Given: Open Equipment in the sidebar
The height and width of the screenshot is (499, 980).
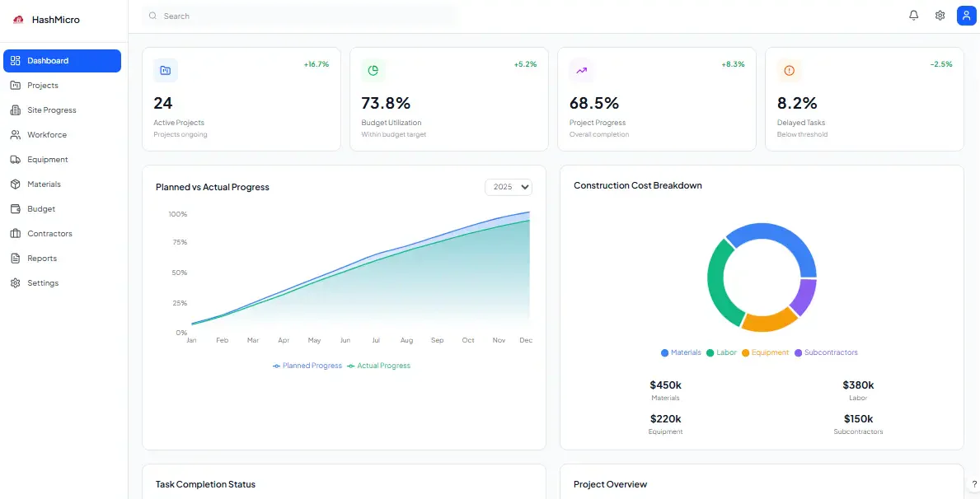Looking at the screenshot, I should click(62, 159).
